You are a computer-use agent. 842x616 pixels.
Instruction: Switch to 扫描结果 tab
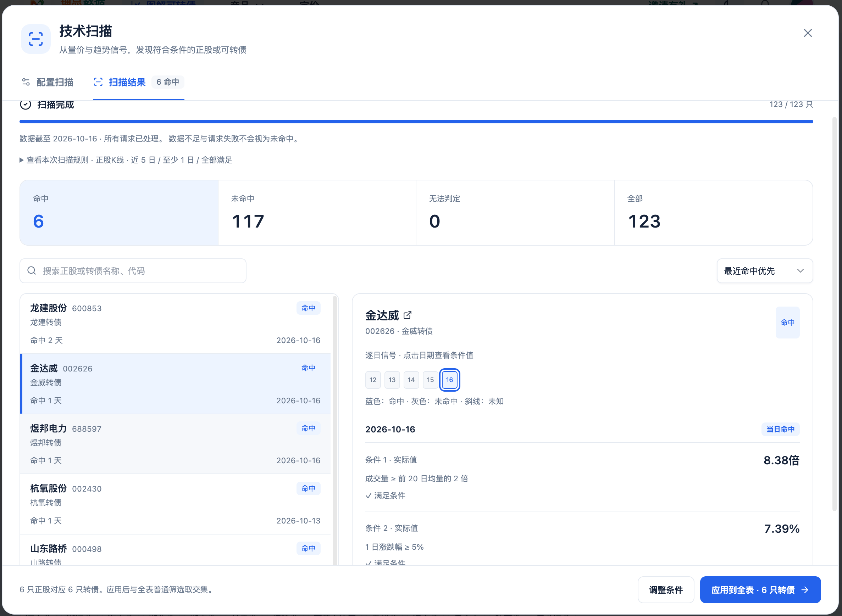[139, 82]
